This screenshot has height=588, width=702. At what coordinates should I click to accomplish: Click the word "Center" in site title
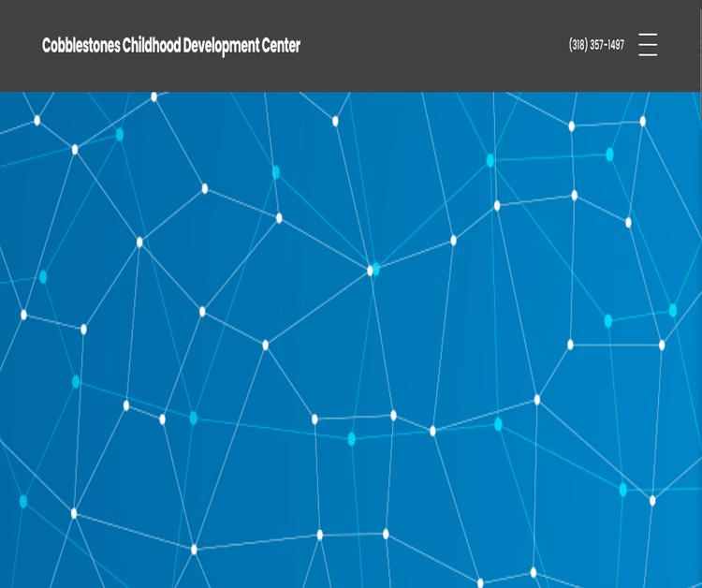pos(280,45)
